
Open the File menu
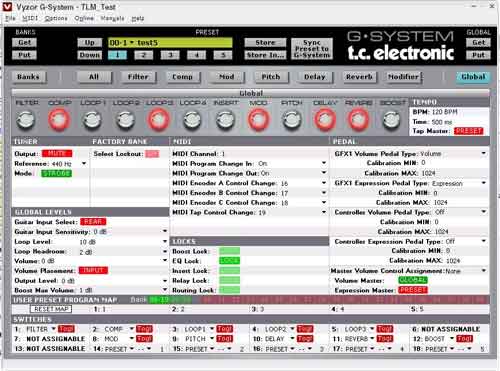tap(10, 18)
